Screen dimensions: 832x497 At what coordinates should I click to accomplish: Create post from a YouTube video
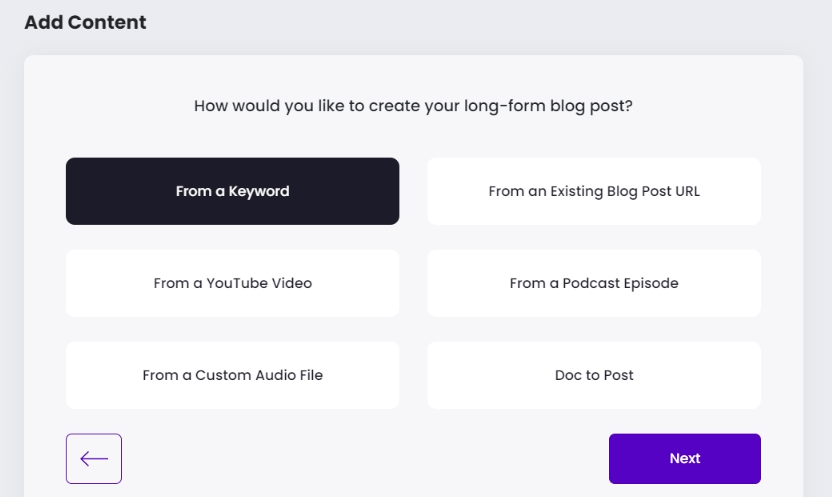(232, 283)
